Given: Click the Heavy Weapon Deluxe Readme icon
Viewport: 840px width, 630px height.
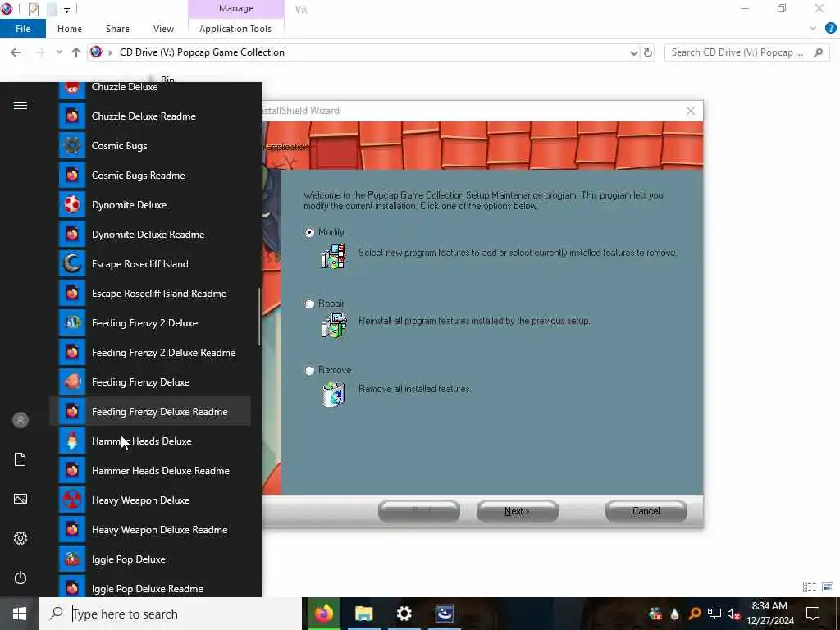Looking at the screenshot, I should pyautogui.click(x=72, y=529).
